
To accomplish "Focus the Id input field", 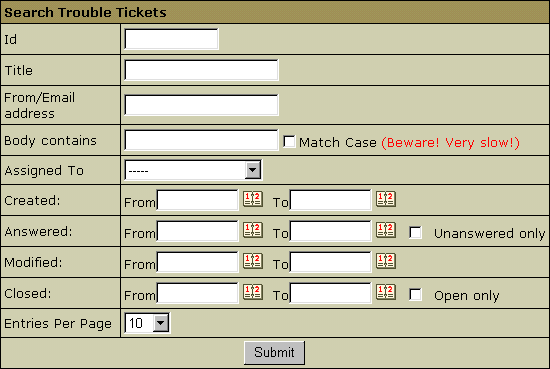I will [171, 39].
